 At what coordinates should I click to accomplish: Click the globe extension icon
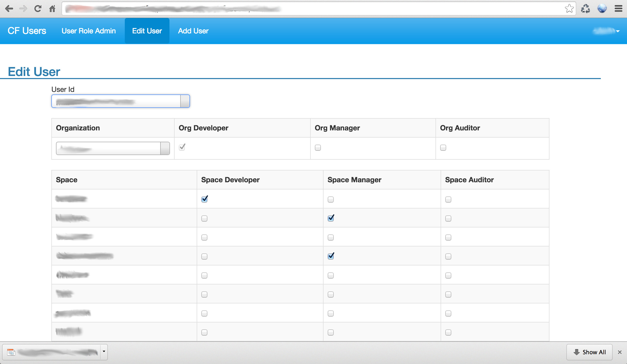tap(602, 9)
